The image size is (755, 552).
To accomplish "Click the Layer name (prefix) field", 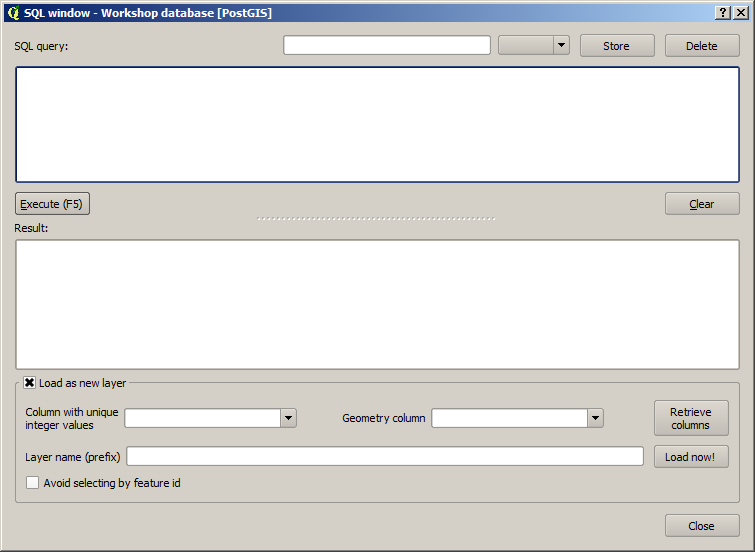I will [x=385, y=456].
